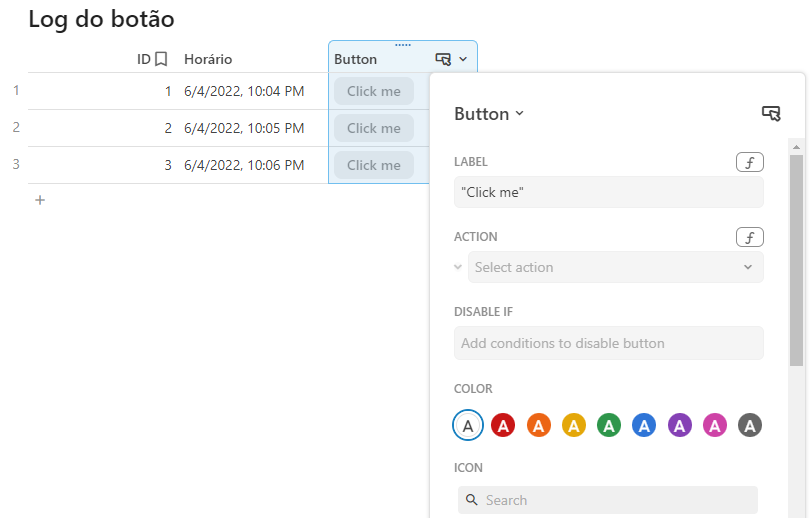The width and height of the screenshot is (812, 518).
Task: Select the pink color swatch
Action: (715, 425)
